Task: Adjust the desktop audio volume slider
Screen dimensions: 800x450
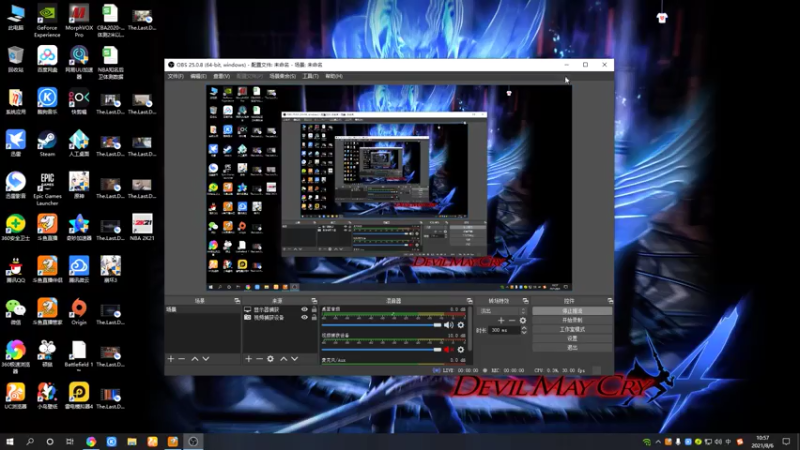Action: point(381,325)
